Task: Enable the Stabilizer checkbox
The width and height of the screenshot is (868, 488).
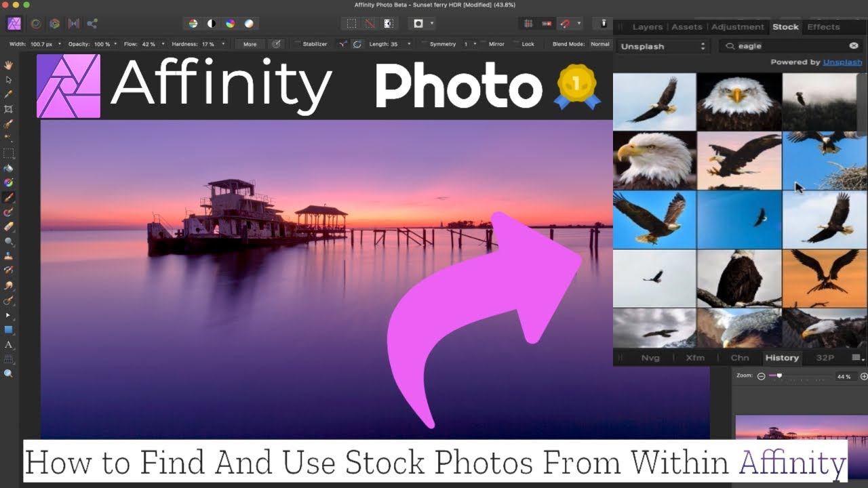Action: point(298,44)
